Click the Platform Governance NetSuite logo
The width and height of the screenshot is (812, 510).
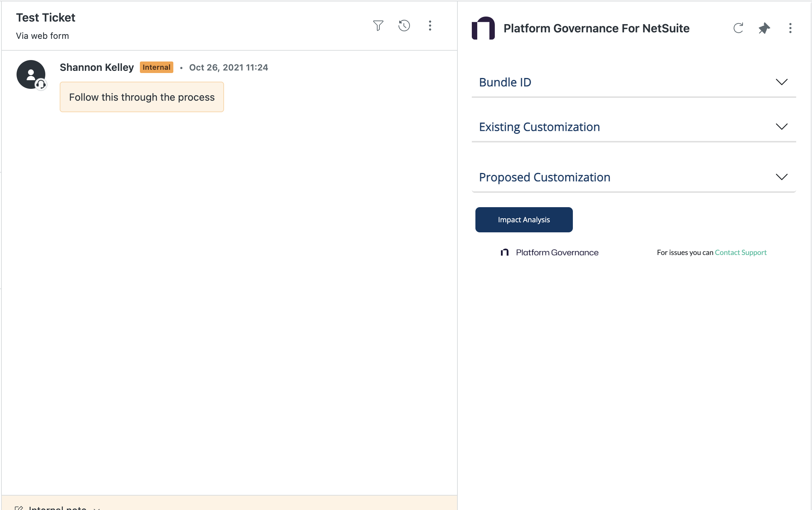click(x=483, y=28)
